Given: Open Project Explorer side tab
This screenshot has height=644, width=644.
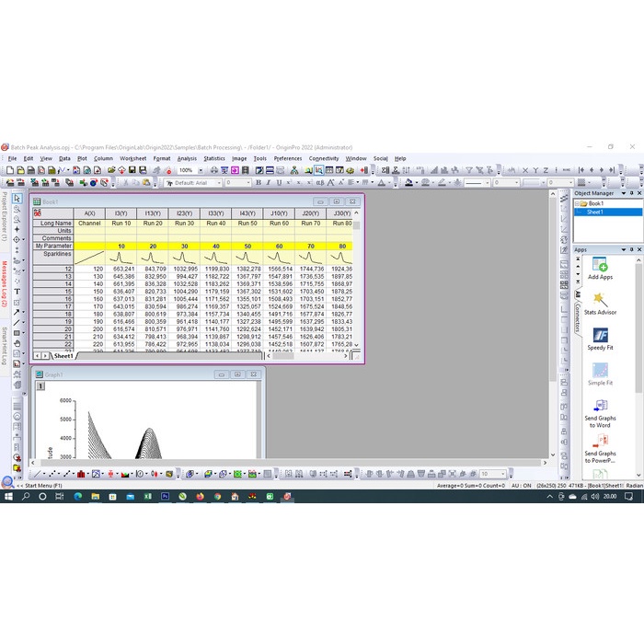Looking at the screenshot, I should (x=4, y=216).
